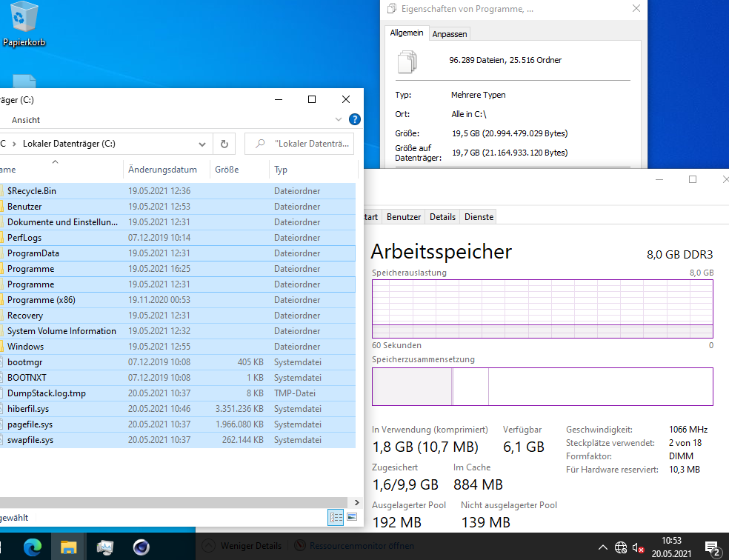Open the Papierkorb desktop icon
The height and width of the screenshot is (560, 729).
[x=24, y=24]
